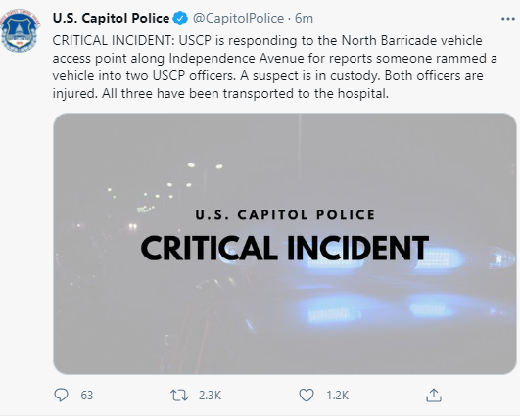Click the U.S. CAPITOL POLICE image caption
This screenshot has width=520, height=420.
pyautogui.click(x=285, y=214)
